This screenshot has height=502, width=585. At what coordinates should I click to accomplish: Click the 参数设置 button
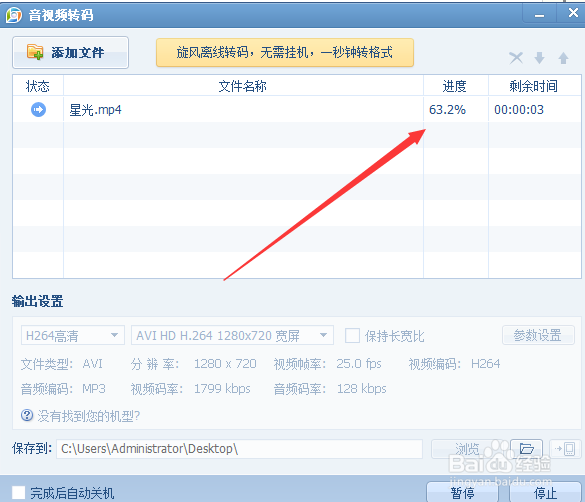coord(538,335)
